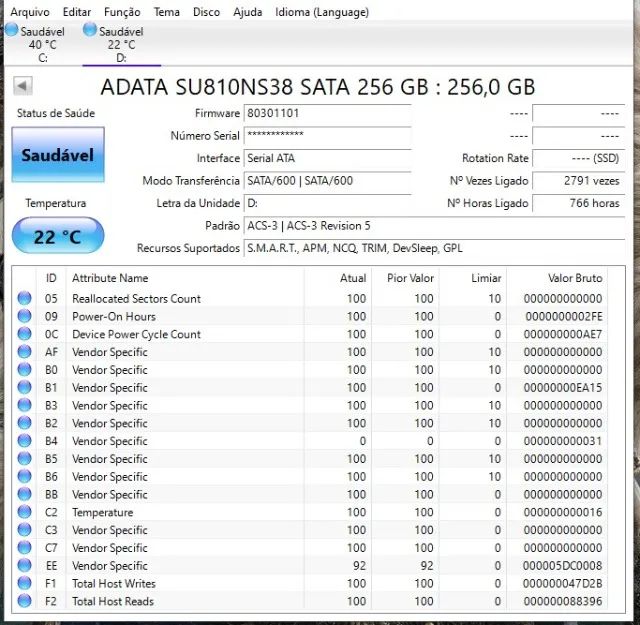Viewport: 640px width, 625px height.
Task: Click status orb of attribute B4
Action: pyautogui.click(x=24, y=440)
